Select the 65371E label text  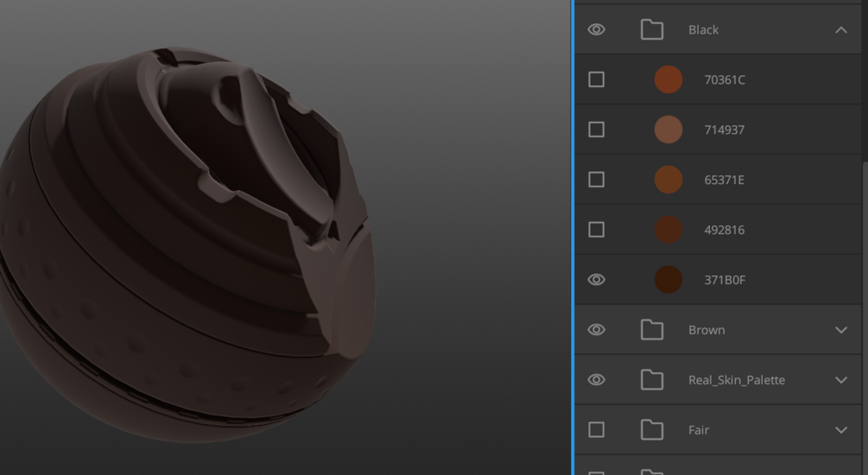[724, 180]
